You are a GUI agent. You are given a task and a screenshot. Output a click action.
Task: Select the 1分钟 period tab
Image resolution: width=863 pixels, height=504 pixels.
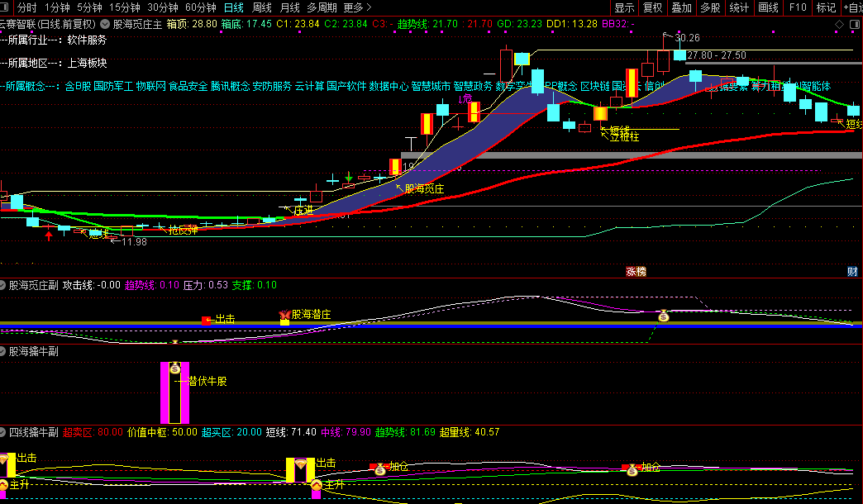(57, 7)
